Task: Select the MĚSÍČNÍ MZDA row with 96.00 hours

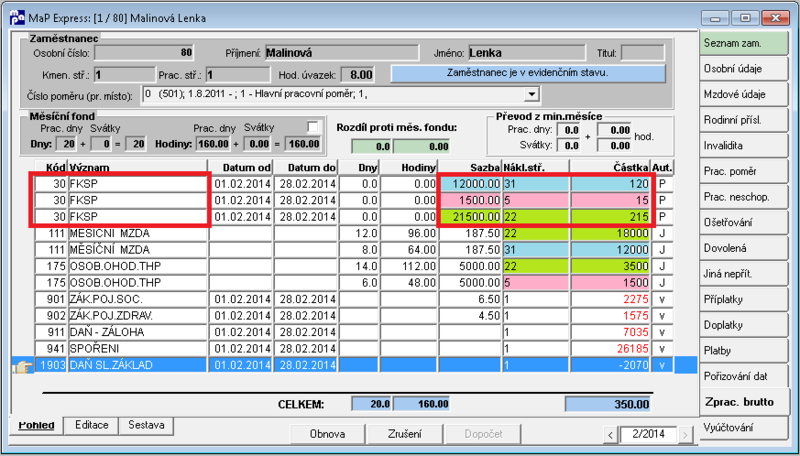Action: coord(354,233)
